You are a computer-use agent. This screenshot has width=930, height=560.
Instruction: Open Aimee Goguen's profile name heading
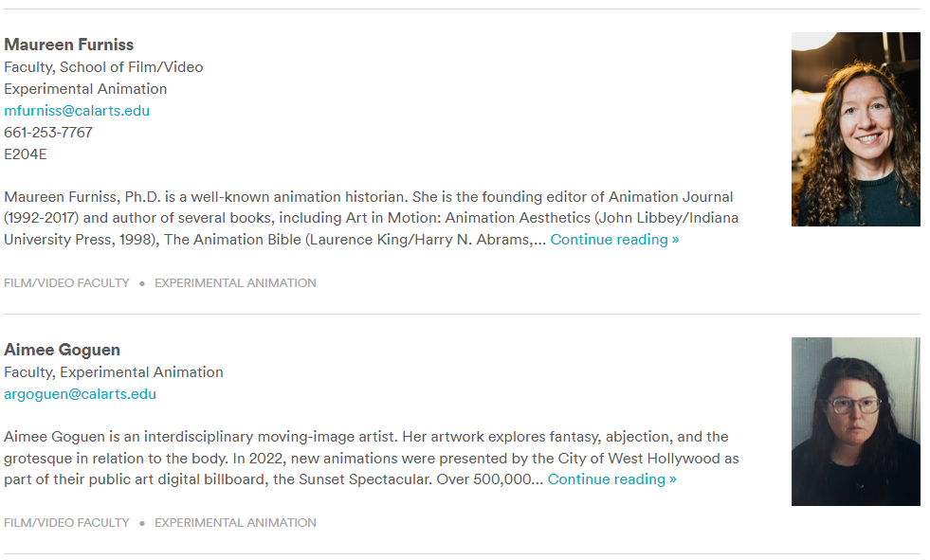(63, 350)
